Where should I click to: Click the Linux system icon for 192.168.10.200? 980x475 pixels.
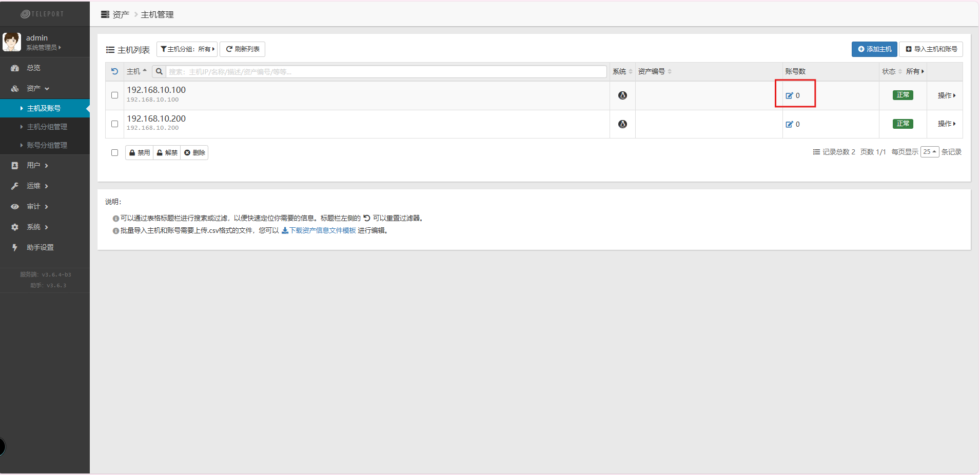coord(622,124)
